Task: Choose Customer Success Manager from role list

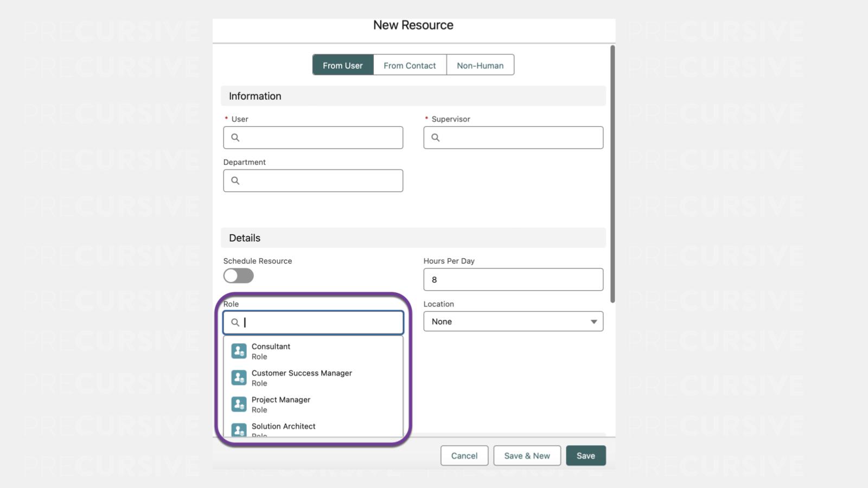Action: tap(302, 374)
